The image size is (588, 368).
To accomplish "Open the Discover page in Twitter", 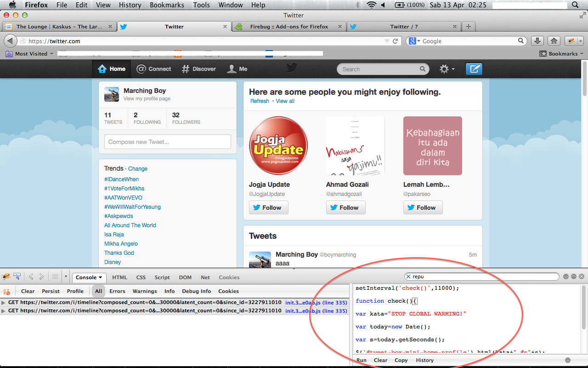I will [198, 69].
